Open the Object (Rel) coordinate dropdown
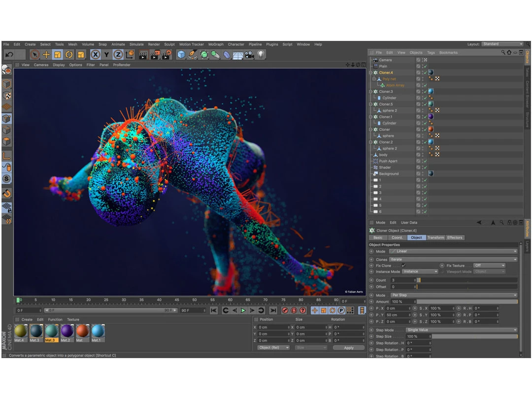The width and height of the screenshot is (532, 399). click(x=273, y=348)
